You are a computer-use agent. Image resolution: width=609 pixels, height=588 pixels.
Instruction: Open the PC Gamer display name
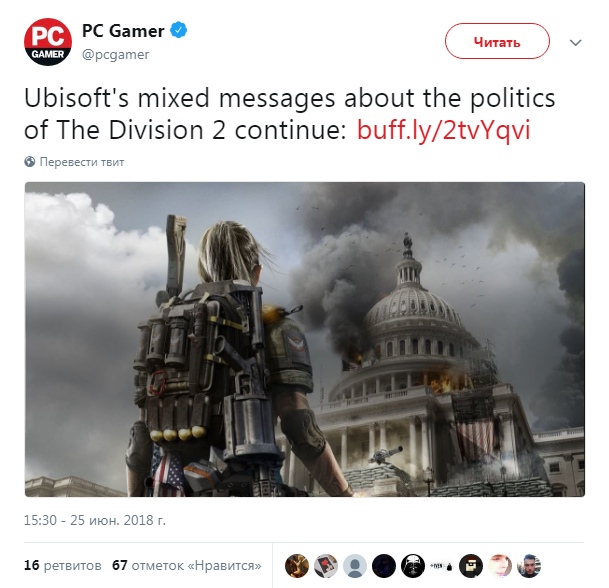[123, 31]
